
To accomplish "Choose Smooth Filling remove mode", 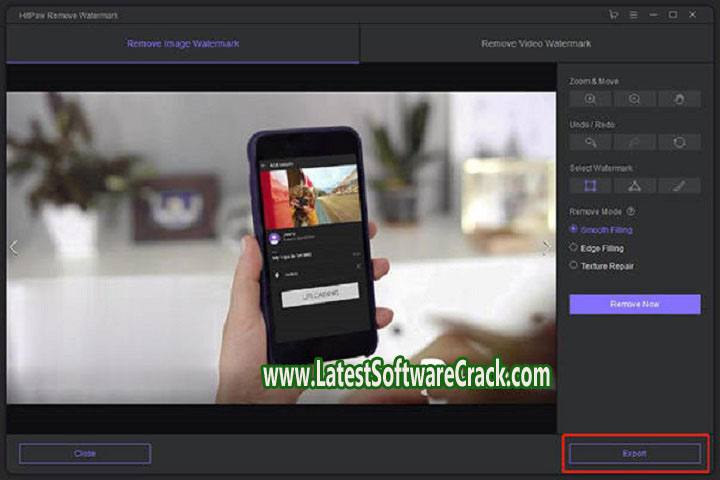I will (x=574, y=230).
